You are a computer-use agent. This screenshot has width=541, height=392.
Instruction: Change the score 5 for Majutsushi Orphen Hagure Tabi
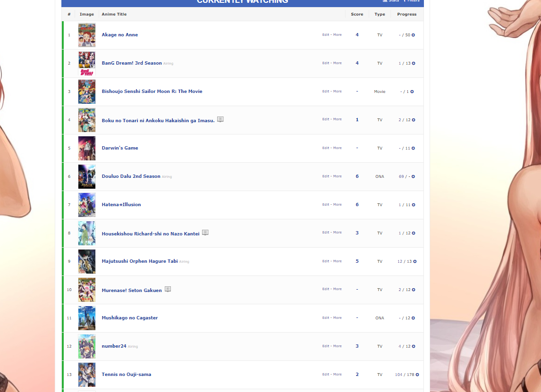click(x=357, y=261)
